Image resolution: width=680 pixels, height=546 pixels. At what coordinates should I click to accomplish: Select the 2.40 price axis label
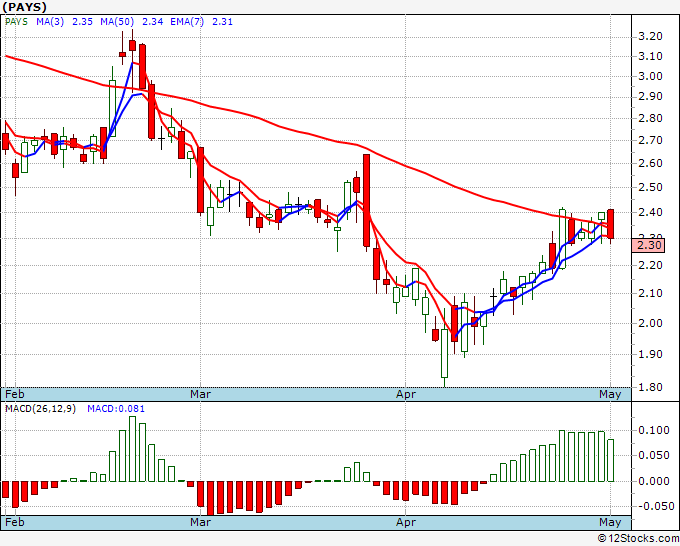point(651,212)
